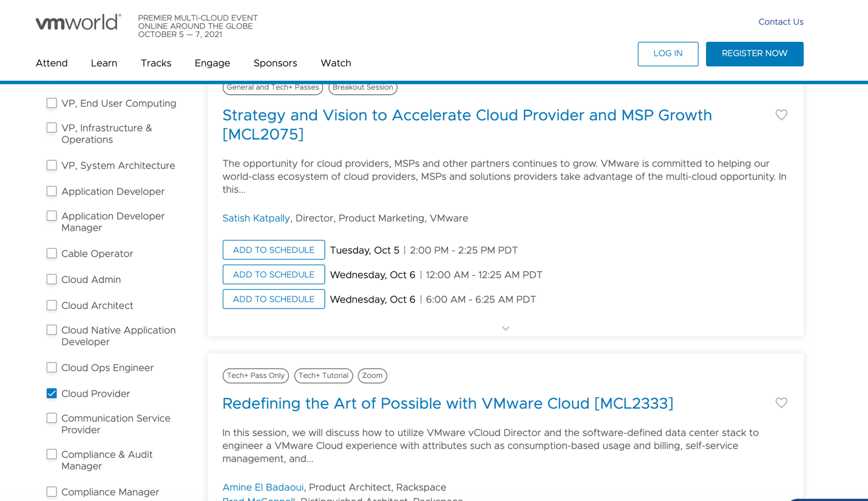Go to the Sponsors menu
The image size is (868, 501).
pos(275,63)
